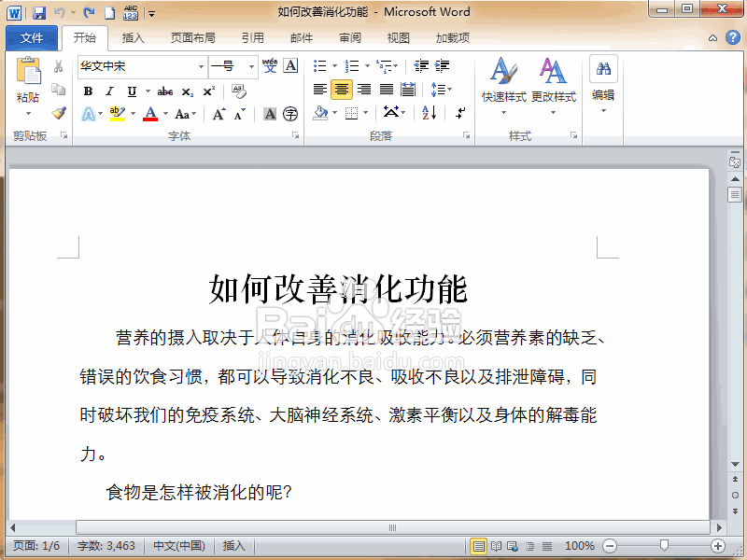Click the Sort icon in Paragraph group
This screenshot has height=560, width=747.
pos(429,113)
